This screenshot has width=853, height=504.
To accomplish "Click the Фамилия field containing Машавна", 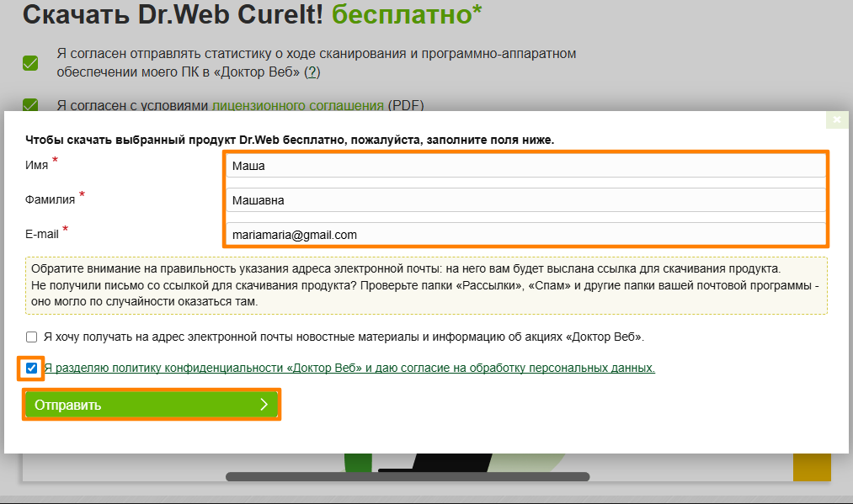I will click(x=525, y=200).
